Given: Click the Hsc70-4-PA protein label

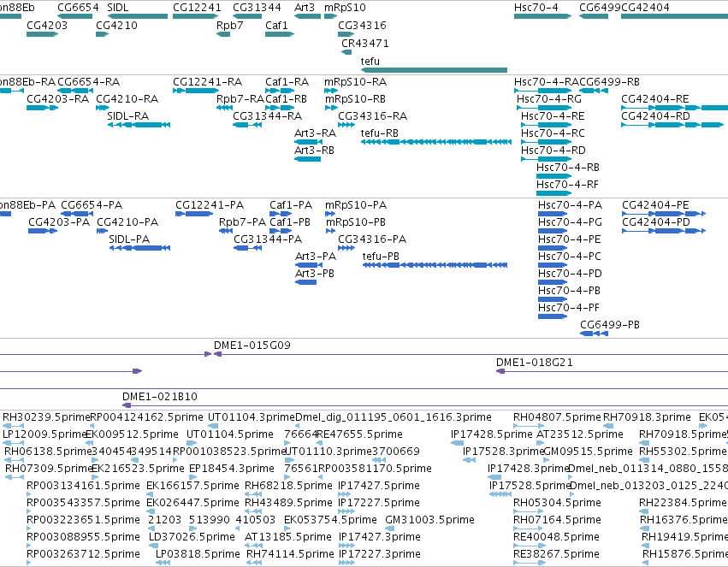Looking at the screenshot, I should click(570, 205).
